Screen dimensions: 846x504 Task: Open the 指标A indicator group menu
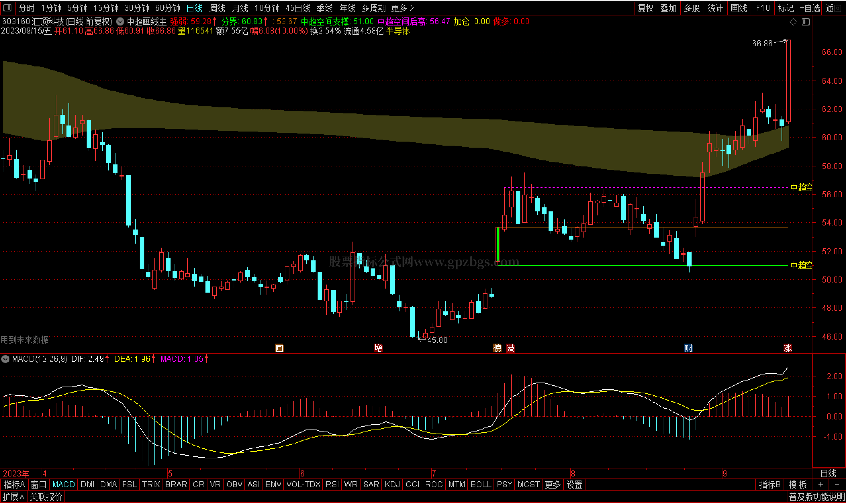(x=14, y=485)
